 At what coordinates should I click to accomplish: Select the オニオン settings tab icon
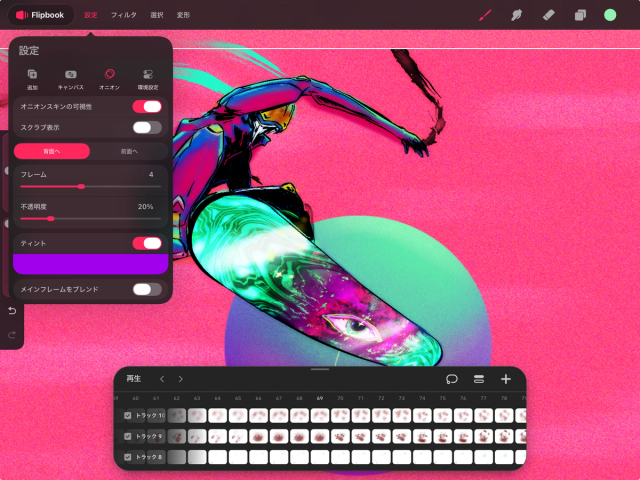pyautogui.click(x=109, y=79)
